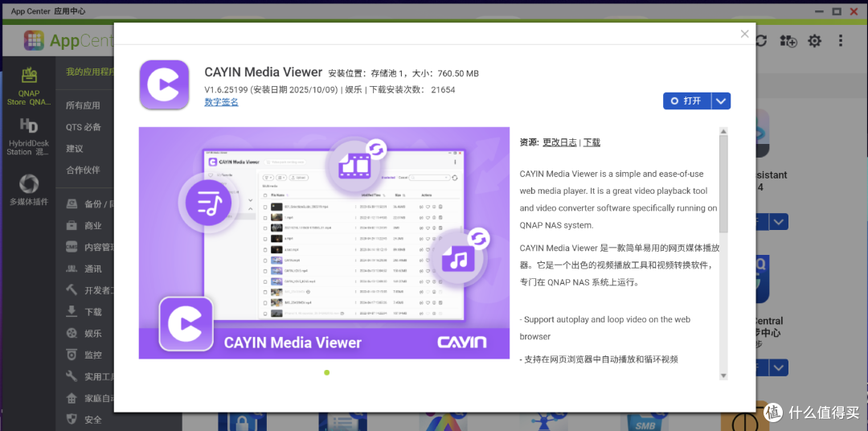Click the App Center refresh icon
868x431 pixels.
(x=762, y=40)
